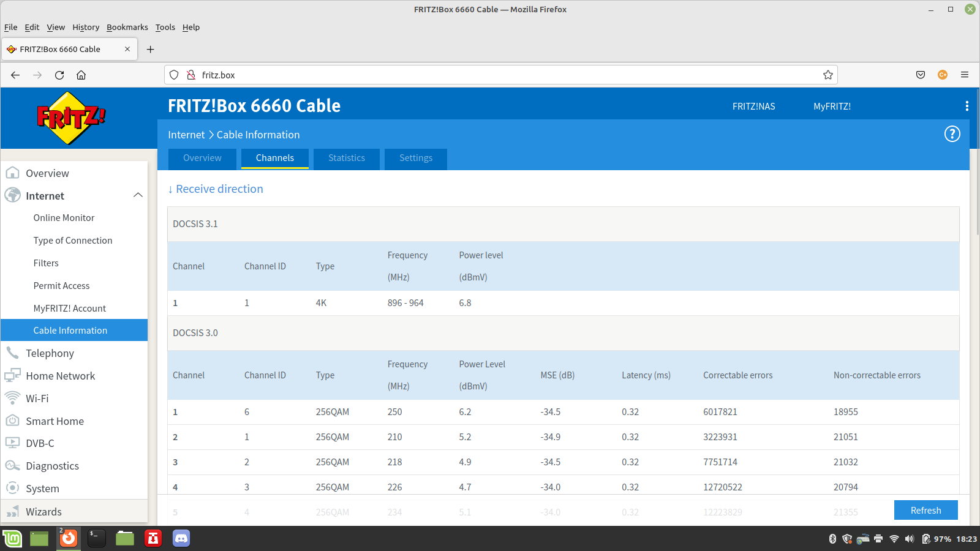Open the help question mark icon
The width and height of the screenshot is (980, 551).
point(952,134)
